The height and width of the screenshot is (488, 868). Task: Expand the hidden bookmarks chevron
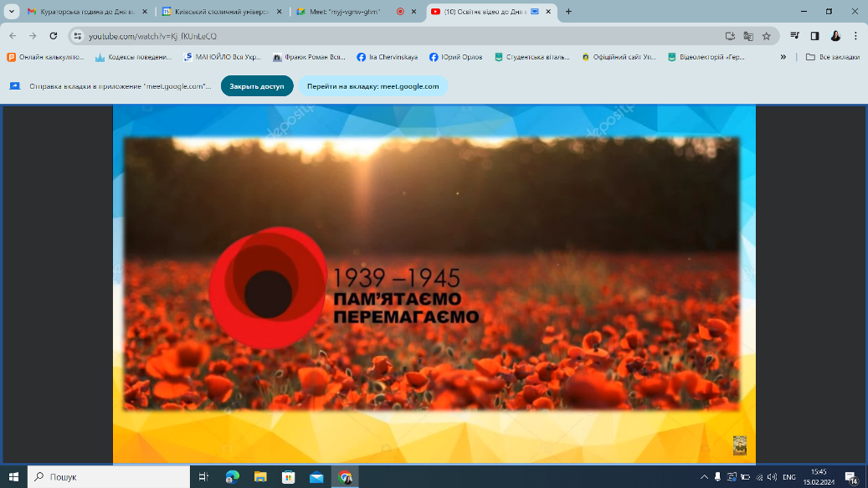pos(783,57)
